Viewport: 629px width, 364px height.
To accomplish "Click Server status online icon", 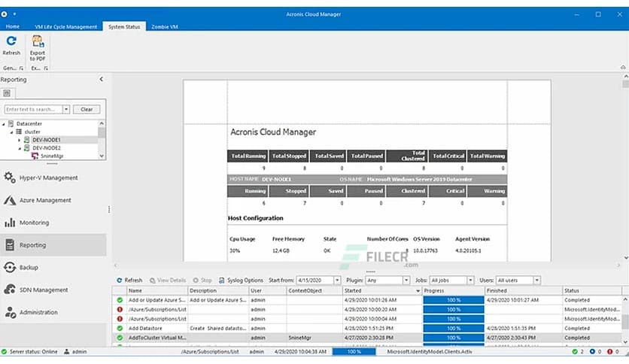I will coord(4,351).
